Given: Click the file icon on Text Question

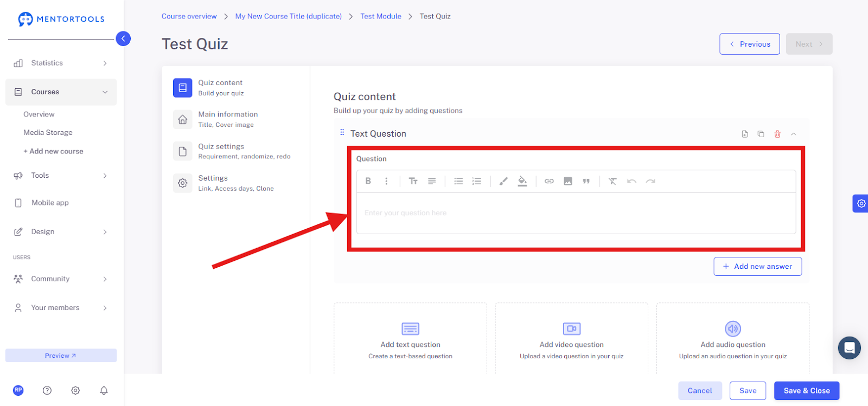Looking at the screenshot, I should [x=745, y=134].
